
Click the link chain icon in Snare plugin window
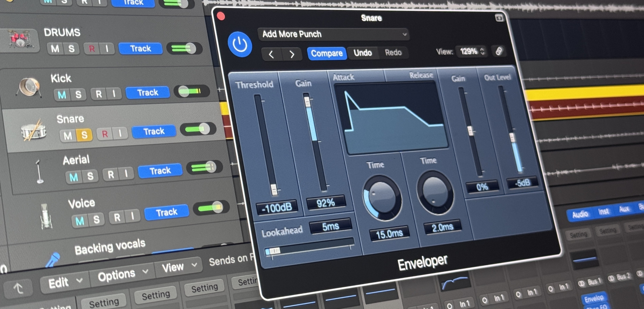[x=499, y=51]
